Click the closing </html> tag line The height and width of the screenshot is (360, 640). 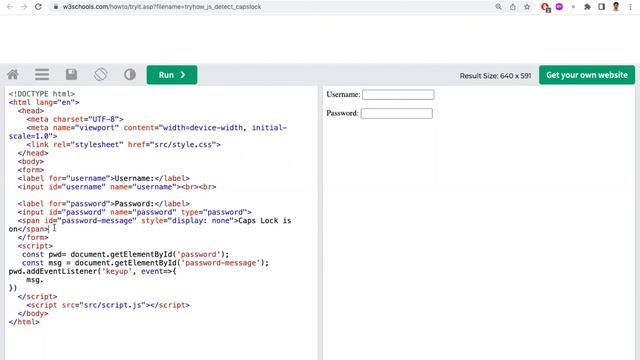(x=24, y=322)
